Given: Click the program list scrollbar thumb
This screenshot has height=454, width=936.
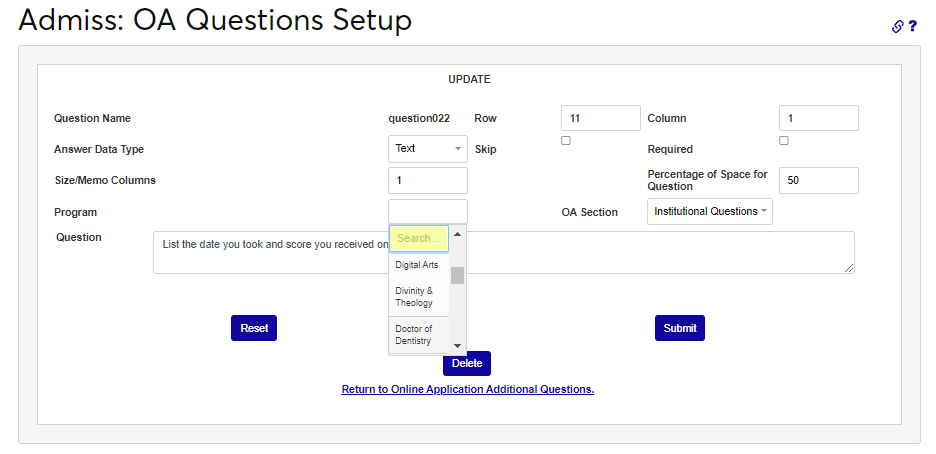Looking at the screenshot, I should tap(457, 276).
